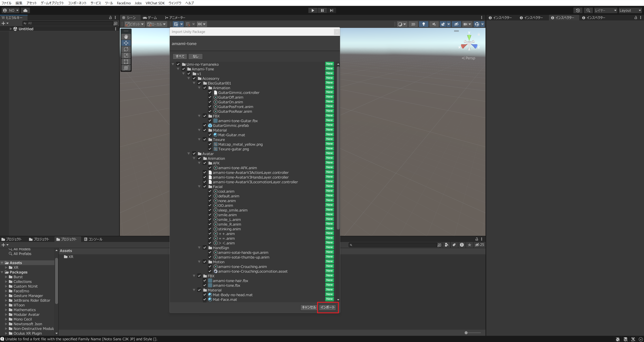Viewport: 644px width, 342px height.
Task: Click the hierarchy add plus button
Action: coord(5,24)
